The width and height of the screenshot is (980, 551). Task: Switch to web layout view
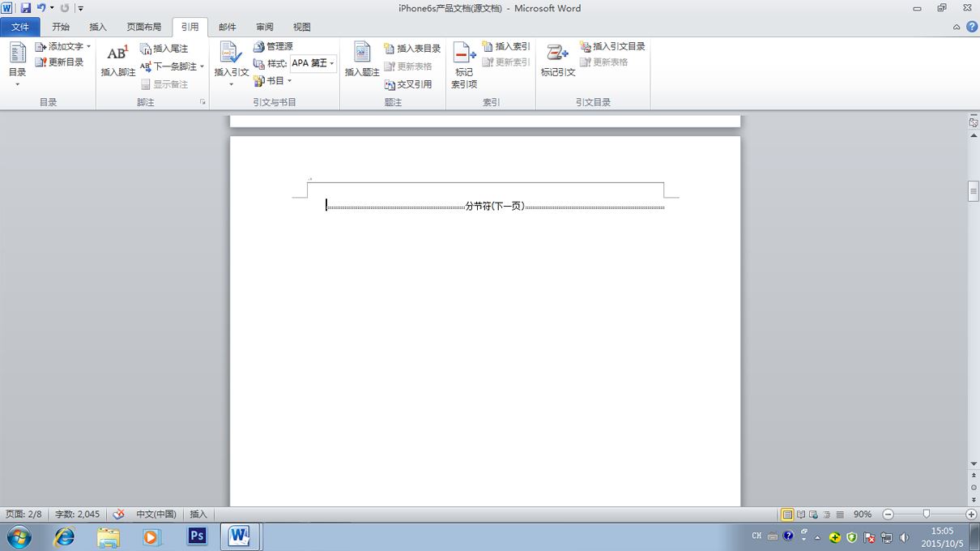click(814, 515)
